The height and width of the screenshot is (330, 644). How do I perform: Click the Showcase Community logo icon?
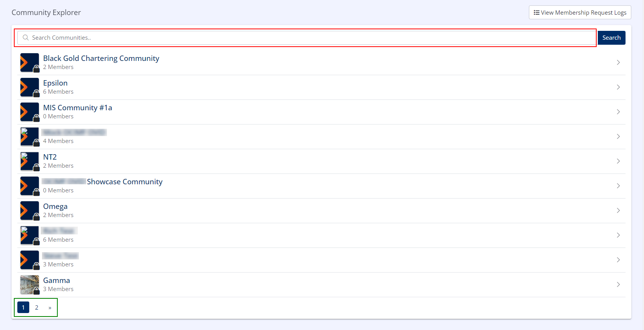tap(29, 186)
